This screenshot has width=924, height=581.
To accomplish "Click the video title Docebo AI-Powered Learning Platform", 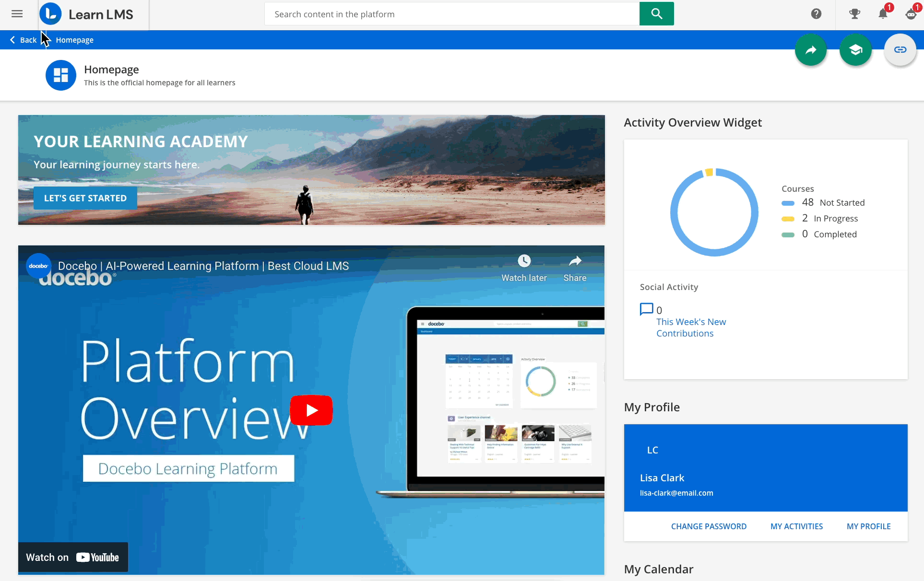I will [203, 266].
